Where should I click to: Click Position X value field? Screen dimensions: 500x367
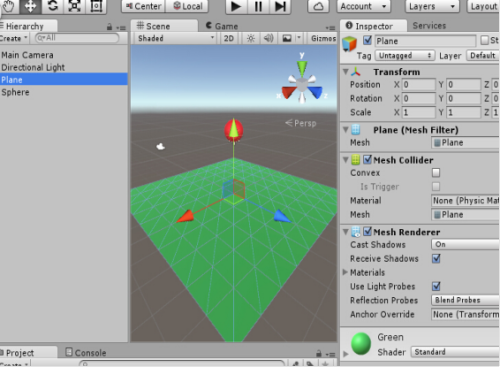pyautogui.click(x=419, y=85)
